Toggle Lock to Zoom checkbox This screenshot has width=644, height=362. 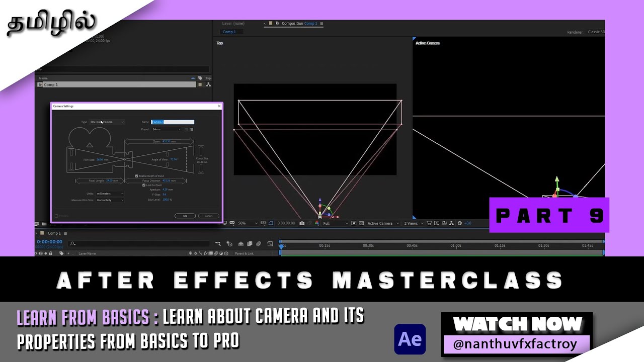pos(144,185)
